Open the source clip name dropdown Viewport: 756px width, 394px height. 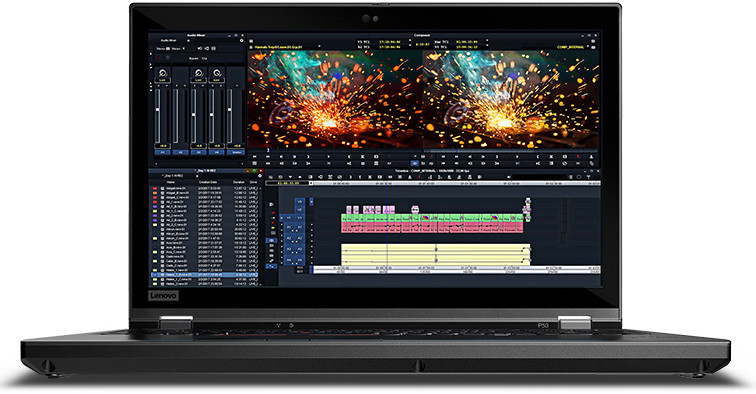pos(320,47)
